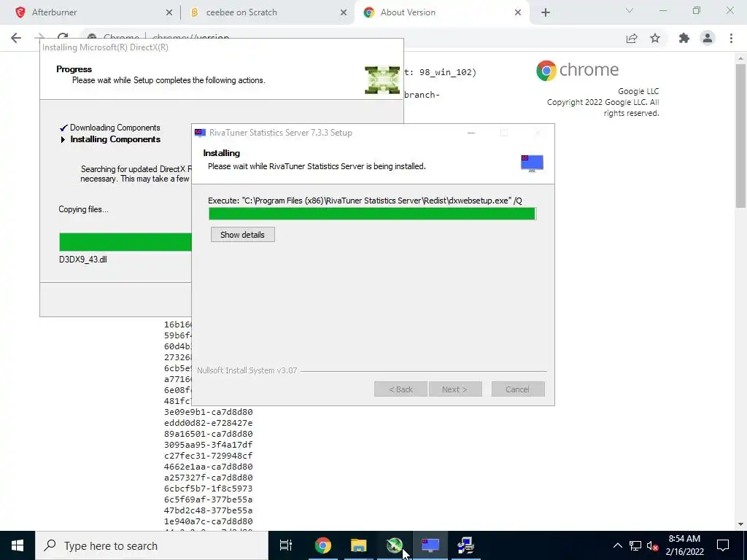The image size is (747, 560).
Task: Open File Explorer from the taskbar
Action: (x=358, y=545)
